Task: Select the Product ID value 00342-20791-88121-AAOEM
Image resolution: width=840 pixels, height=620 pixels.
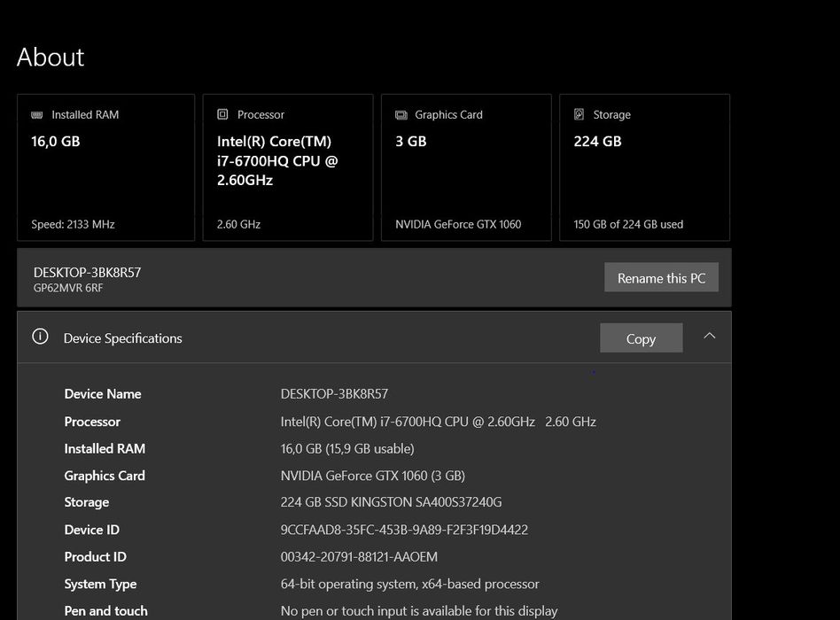Action: 359,557
